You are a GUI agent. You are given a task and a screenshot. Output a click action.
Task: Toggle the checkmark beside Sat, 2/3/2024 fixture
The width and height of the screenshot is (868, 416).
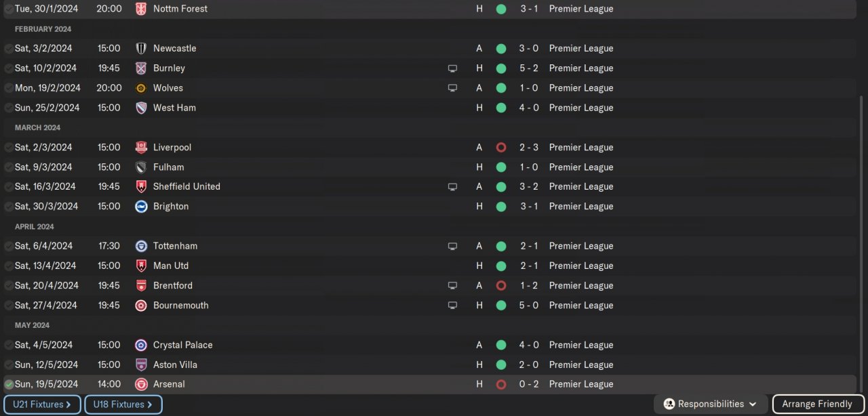[x=9, y=148]
